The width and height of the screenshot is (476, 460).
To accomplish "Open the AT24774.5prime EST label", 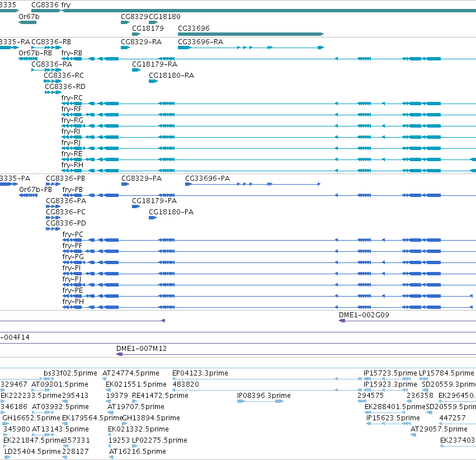I will tap(131, 373).
